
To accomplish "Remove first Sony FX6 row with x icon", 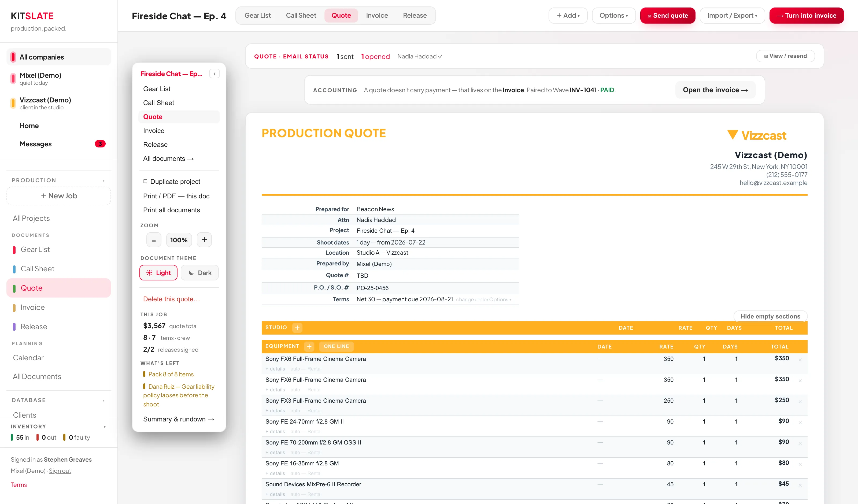I will click(800, 360).
